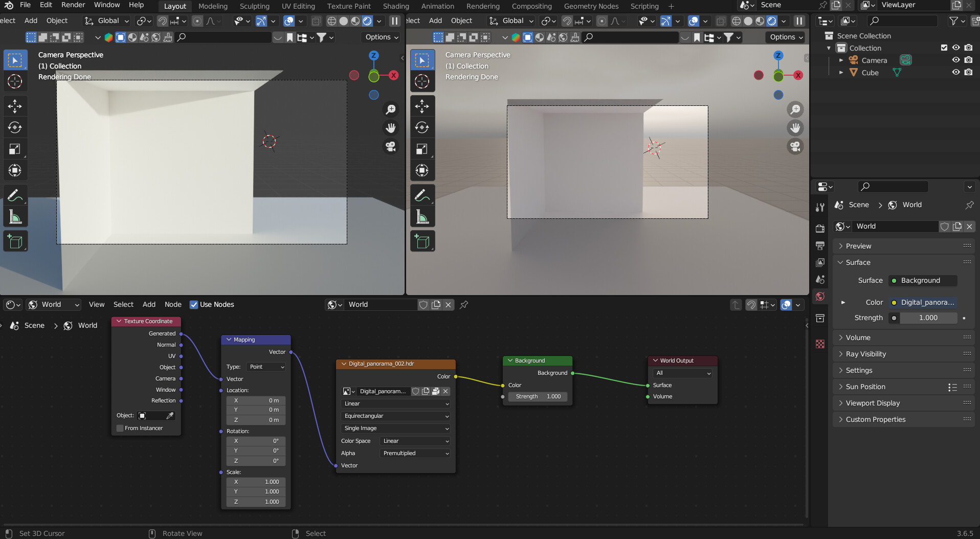Select the Annotate tool in left viewport
This screenshot has width=980, height=539.
click(15, 195)
